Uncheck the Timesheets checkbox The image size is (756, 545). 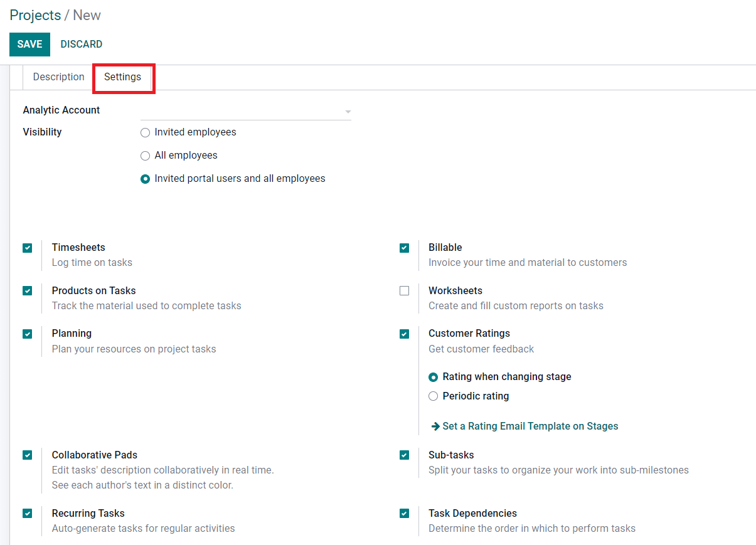[x=28, y=248]
